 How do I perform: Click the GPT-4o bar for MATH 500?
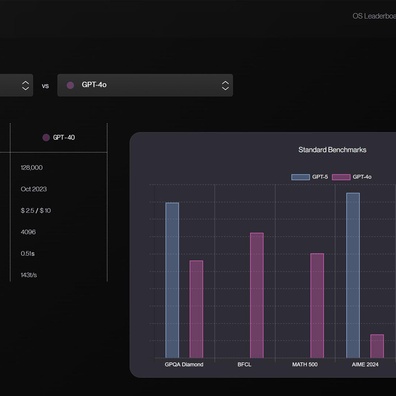[x=317, y=305]
